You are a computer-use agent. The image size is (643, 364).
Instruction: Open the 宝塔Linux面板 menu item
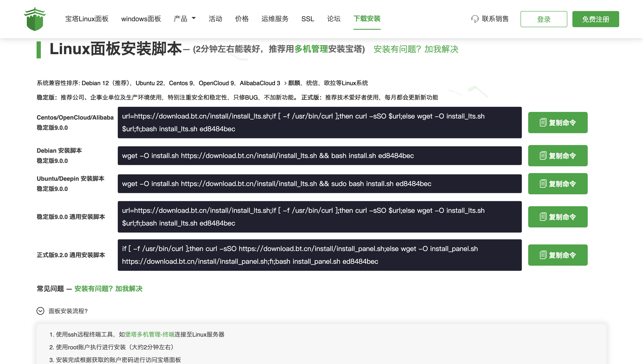point(87,19)
